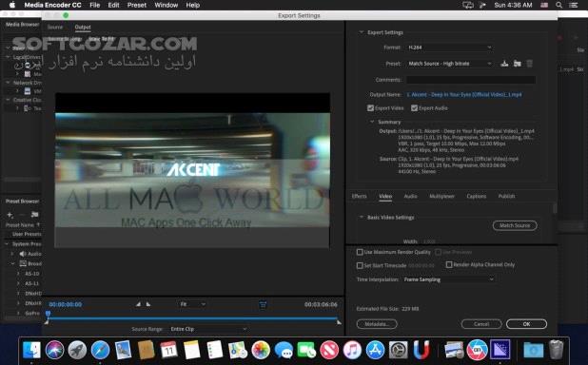Open Finder from the dock
The width and height of the screenshot is (588, 365).
tap(32, 351)
